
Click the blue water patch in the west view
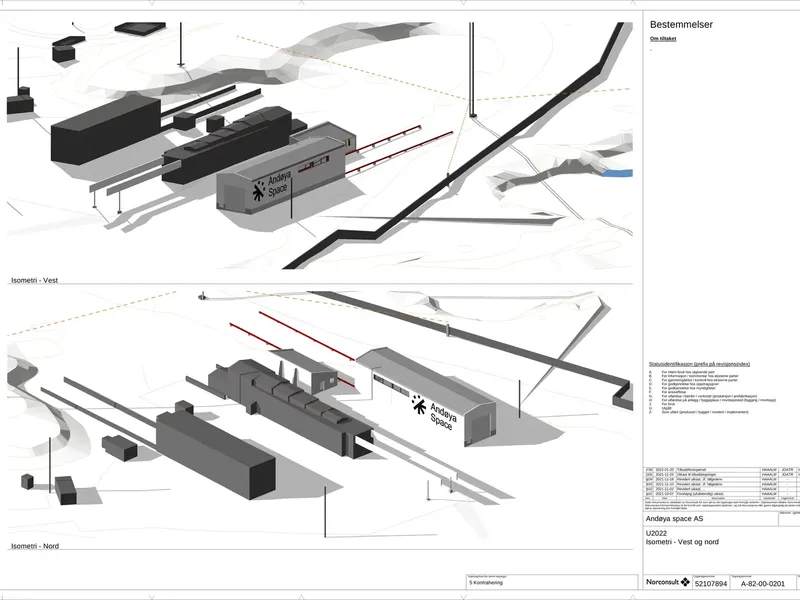[617, 173]
